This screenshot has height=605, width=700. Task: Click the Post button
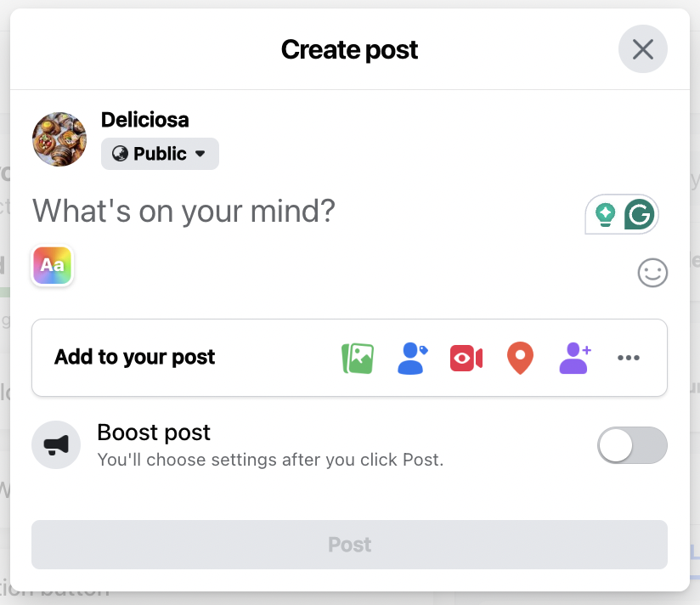coord(349,545)
